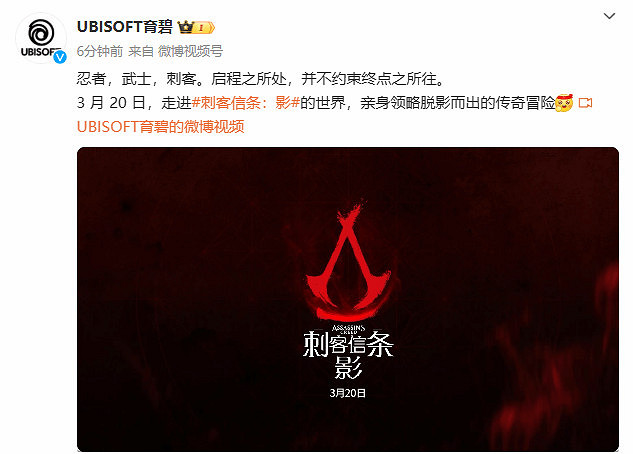Open the #刺客信条：影# hashtag topic
The image size is (633, 454).
pyautogui.click(x=245, y=103)
